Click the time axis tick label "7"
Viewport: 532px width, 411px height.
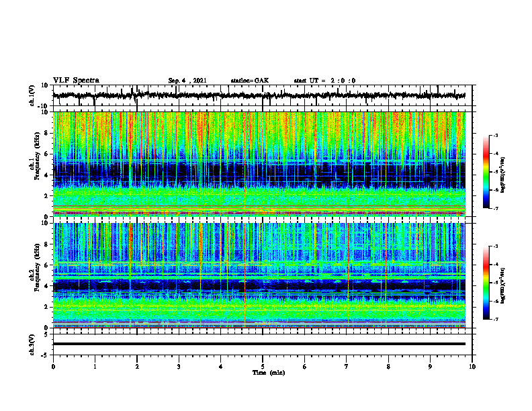pos(347,367)
